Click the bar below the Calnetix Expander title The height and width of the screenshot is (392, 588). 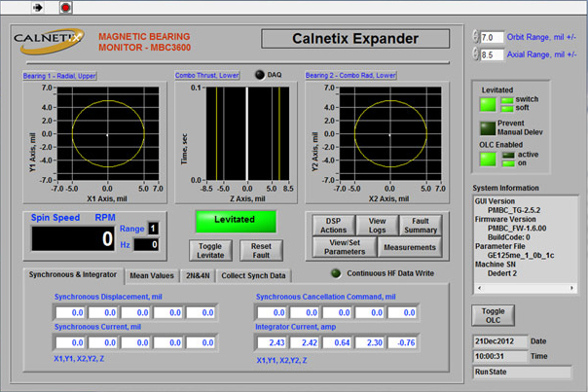tap(356, 61)
